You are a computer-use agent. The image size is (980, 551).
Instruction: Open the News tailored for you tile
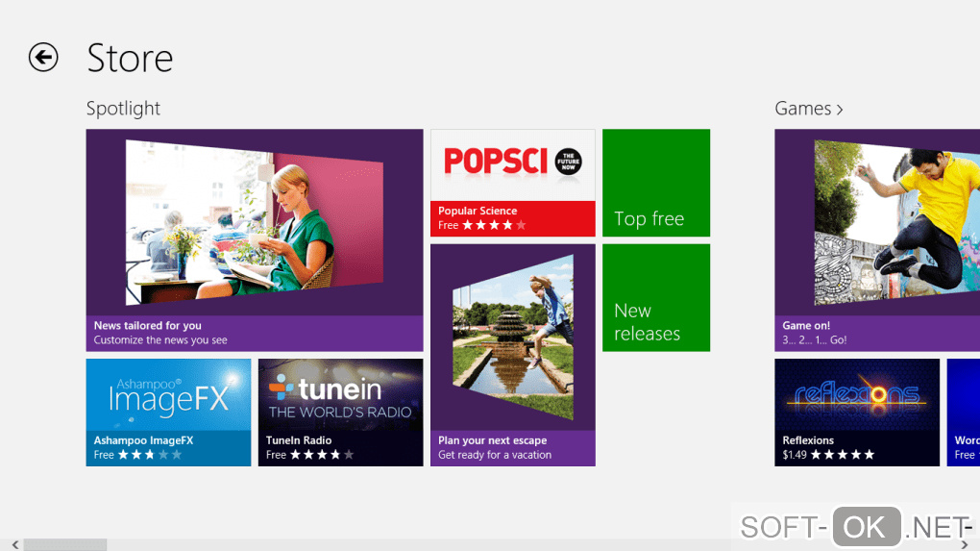click(x=255, y=240)
